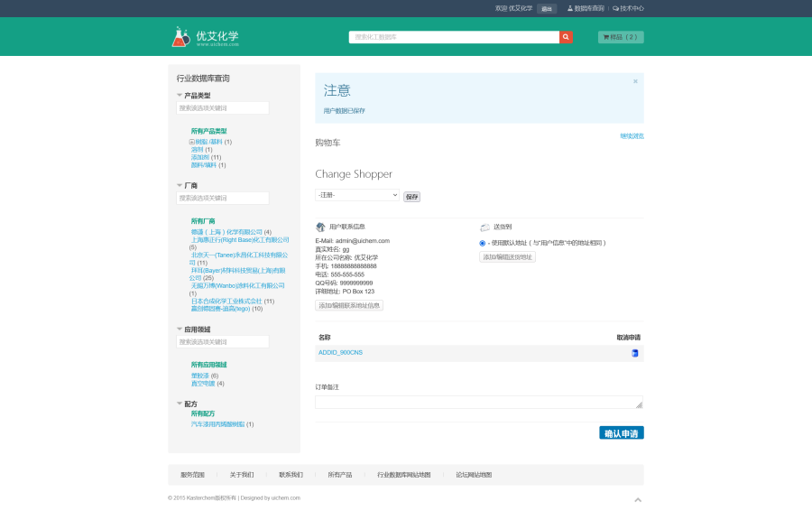Dismiss the 注意 notice with the X
Viewport: 812px width, 520px height.
tap(635, 81)
